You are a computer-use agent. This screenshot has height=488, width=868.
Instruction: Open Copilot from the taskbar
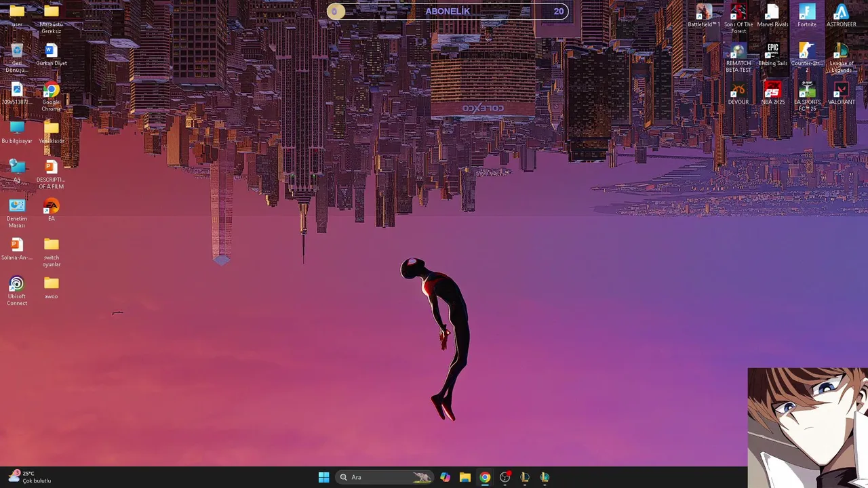pyautogui.click(x=445, y=477)
